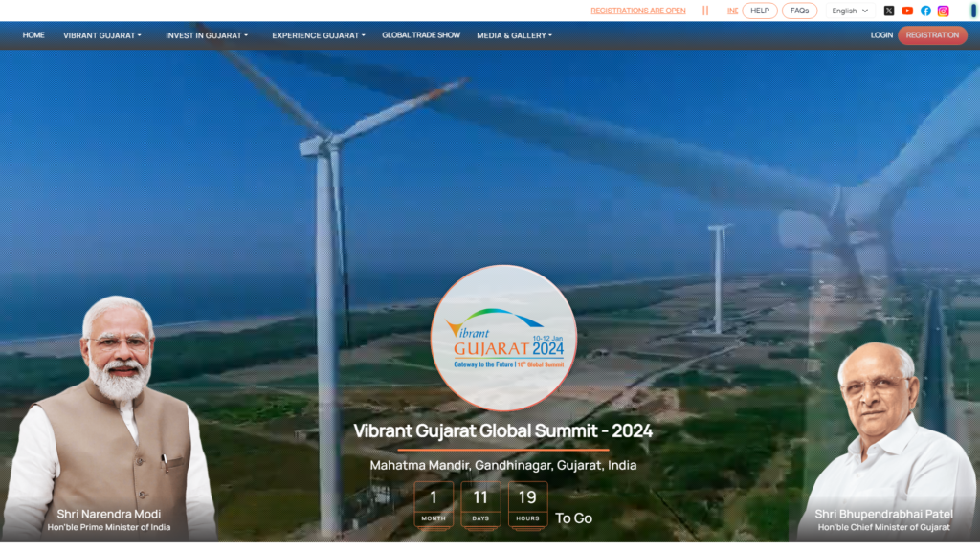Click the Vibrant Gujarat 2024 circular logo
This screenshot has height=551, width=980.
point(503,338)
